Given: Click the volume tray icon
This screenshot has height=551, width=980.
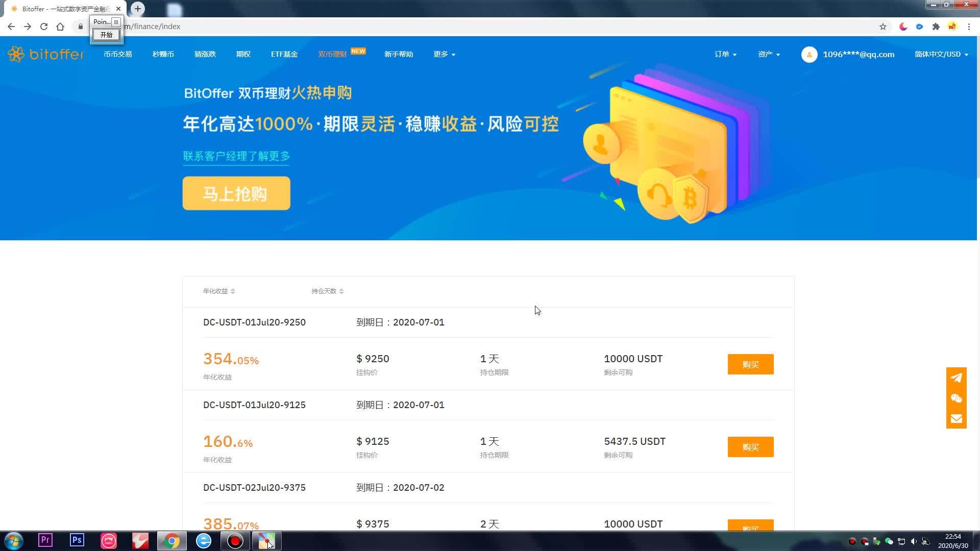Looking at the screenshot, I should pos(914,541).
